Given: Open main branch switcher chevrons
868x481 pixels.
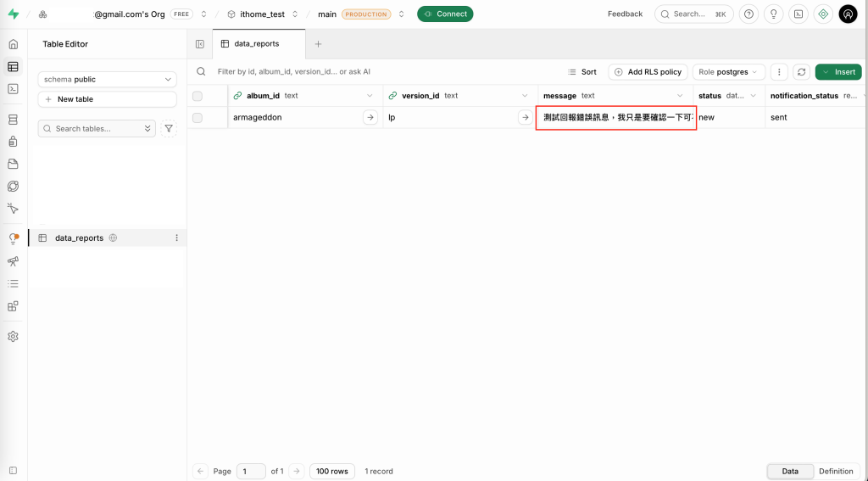Looking at the screenshot, I should click(401, 14).
